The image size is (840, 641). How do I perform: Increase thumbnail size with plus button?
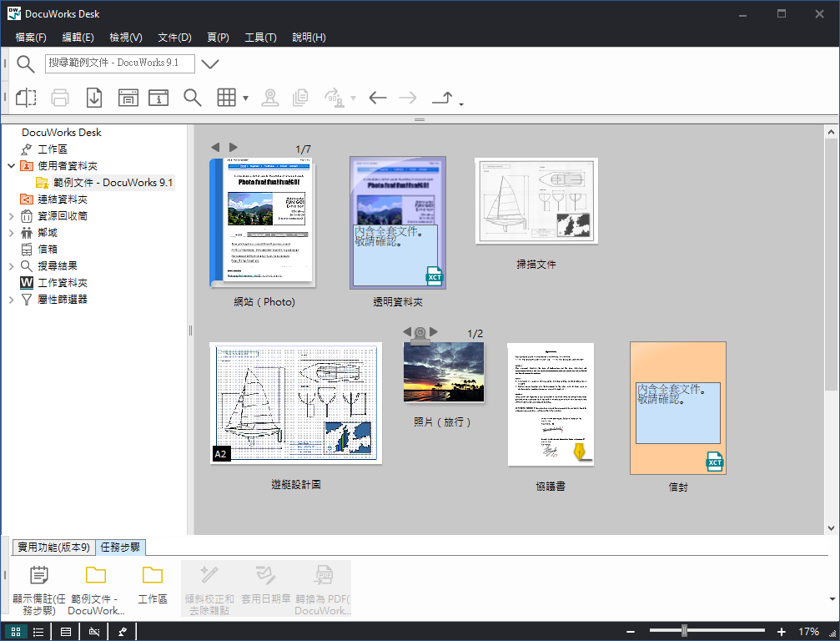(x=782, y=632)
